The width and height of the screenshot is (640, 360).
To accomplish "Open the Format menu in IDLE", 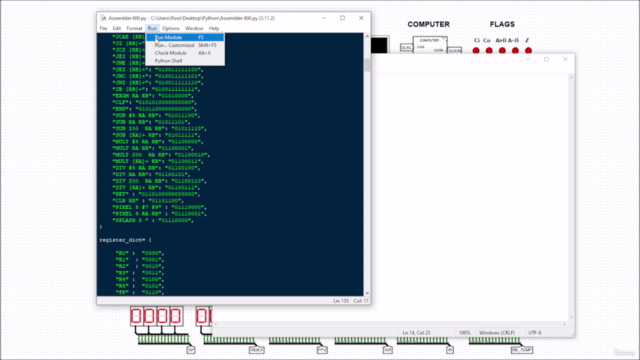I will 134,29.
